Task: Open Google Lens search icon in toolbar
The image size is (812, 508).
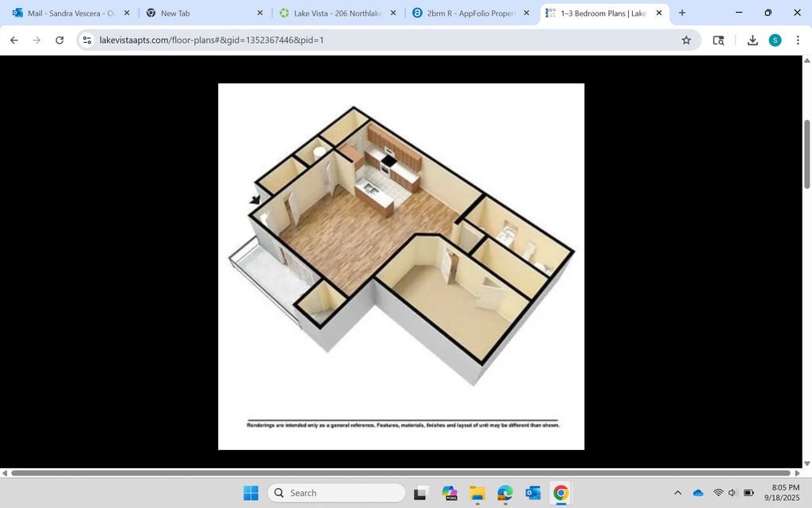Action: (718, 40)
